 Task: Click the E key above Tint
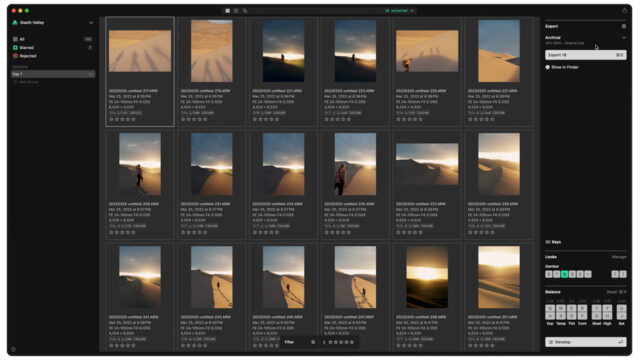click(571, 308)
